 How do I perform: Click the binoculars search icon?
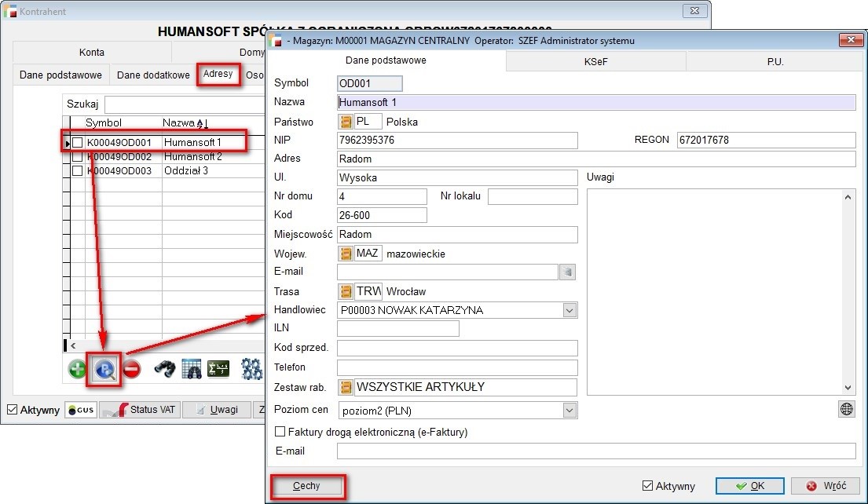pyautogui.click(x=164, y=369)
